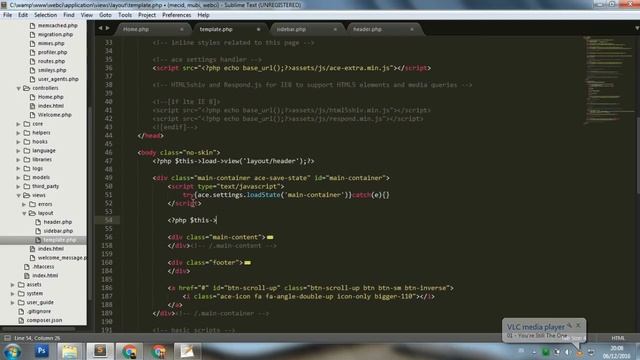Screen dimensions: 640x360
Task: Collapse the controllers folder
Action: pyautogui.click(x=18, y=88)
